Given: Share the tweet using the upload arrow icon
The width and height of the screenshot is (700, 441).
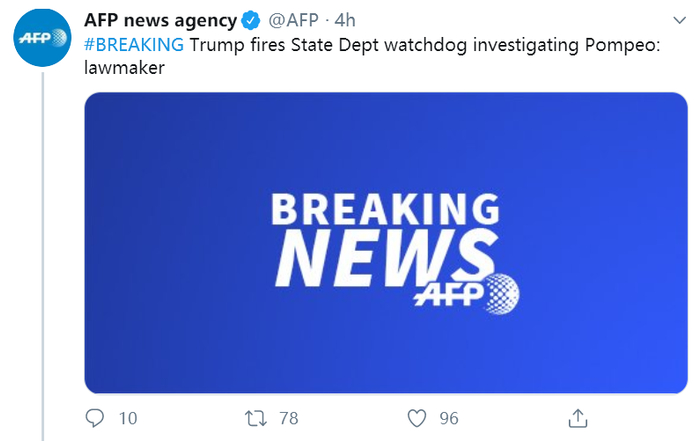Looking at the screenshot, I should (x=577, y=417).
